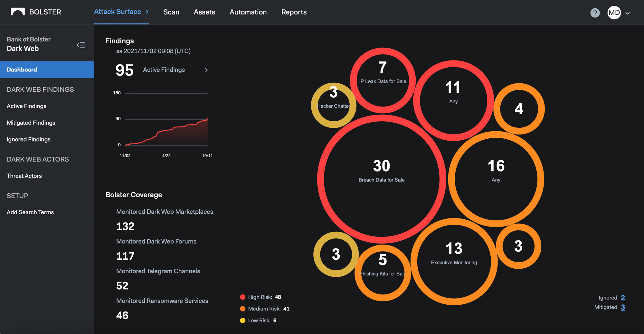Select the 13 Executive Monitoring bubble
The width and height of the screenshot is (644, 334).
pos(454,261)
